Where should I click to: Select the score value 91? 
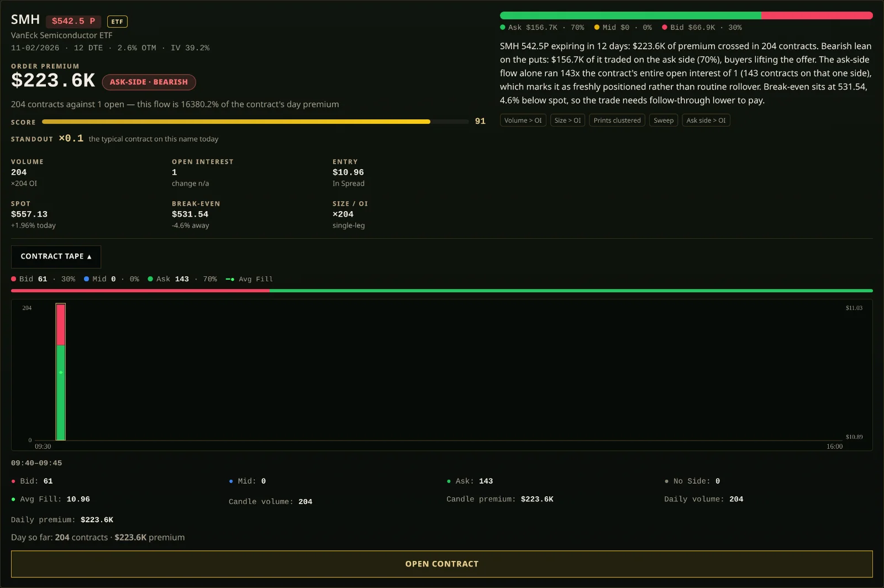pyautogui.click(x=480, y=122)
